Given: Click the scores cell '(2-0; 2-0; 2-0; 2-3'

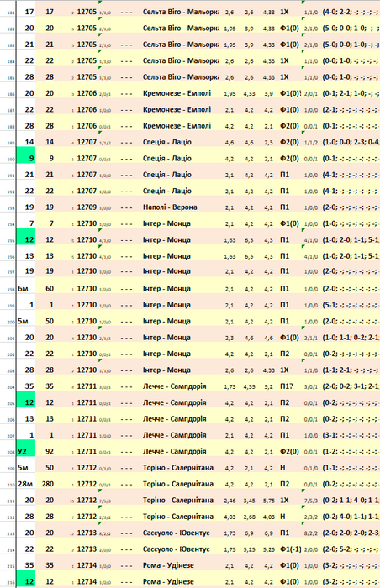Looking at the screenshot, I should pos(351,533).
